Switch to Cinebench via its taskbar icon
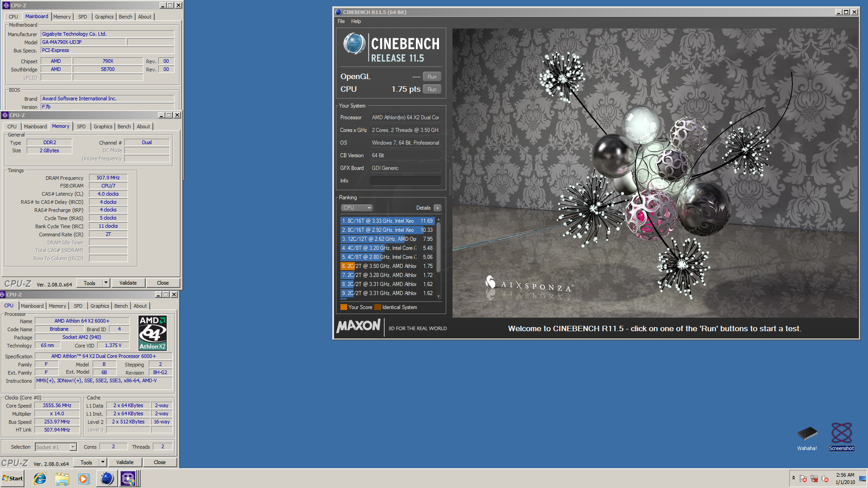Screen dimensions: 868x488 click(107, 479)
